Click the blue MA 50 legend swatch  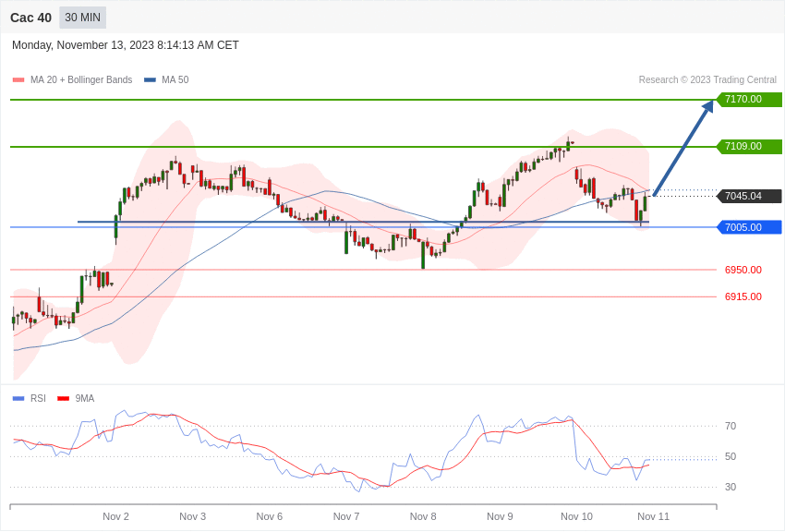pyautogui.click(x=150, y=80)
